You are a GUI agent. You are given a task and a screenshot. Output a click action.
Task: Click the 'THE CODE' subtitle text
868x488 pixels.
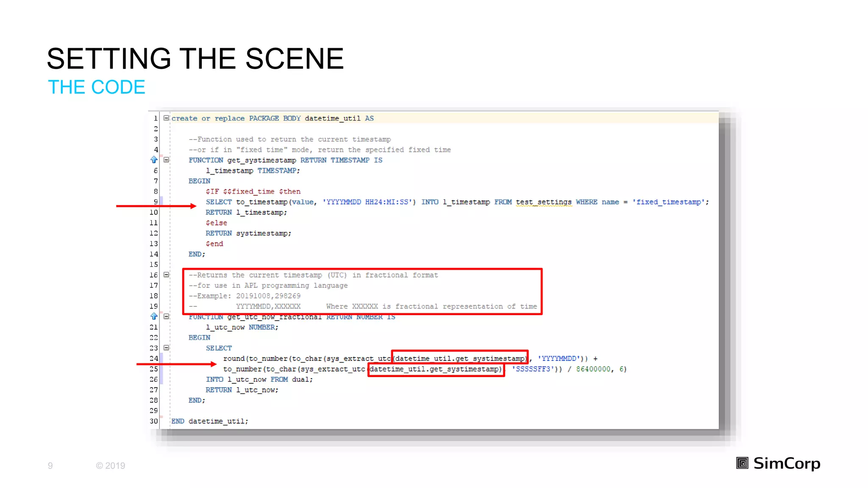[x=96, y=87]
